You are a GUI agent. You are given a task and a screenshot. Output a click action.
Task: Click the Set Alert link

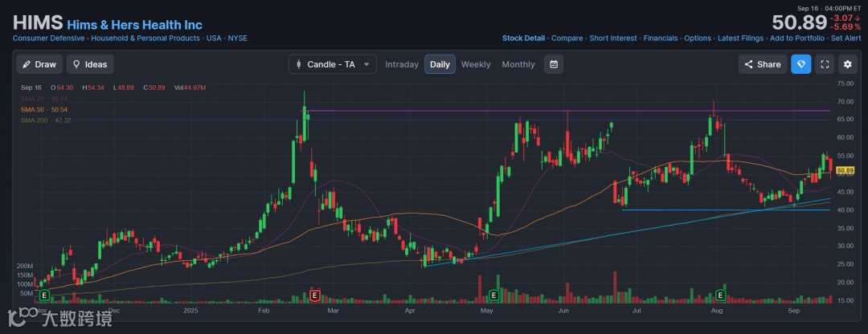pyautogui.click(x=845, y=39)
